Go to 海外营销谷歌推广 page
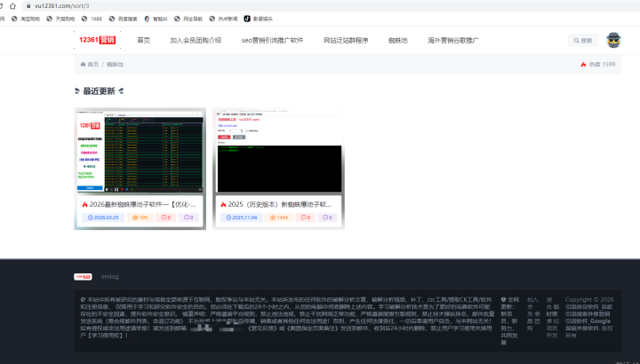The width and height of the screenshot is (640, 364). 453,40
